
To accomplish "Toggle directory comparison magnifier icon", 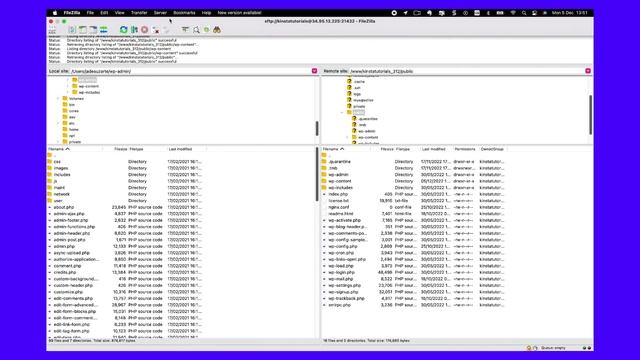I will point(196,30).
